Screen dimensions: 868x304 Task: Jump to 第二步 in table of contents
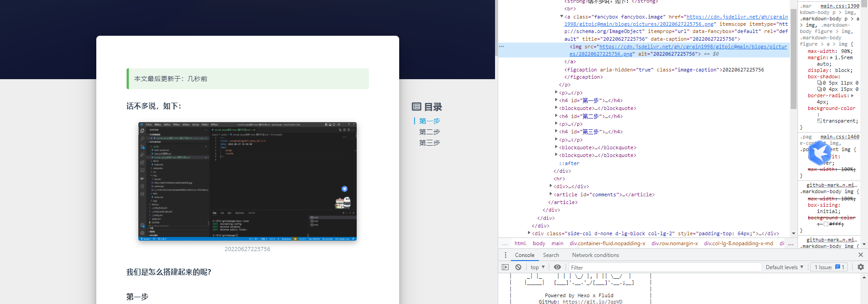(x=429, y=132)
